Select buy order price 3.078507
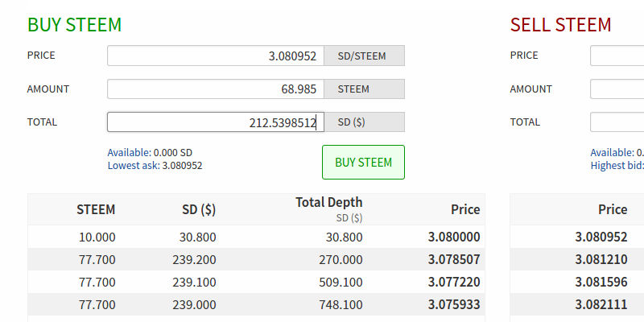The width and height of the screenshot is (644, 322). click(454, 259)
